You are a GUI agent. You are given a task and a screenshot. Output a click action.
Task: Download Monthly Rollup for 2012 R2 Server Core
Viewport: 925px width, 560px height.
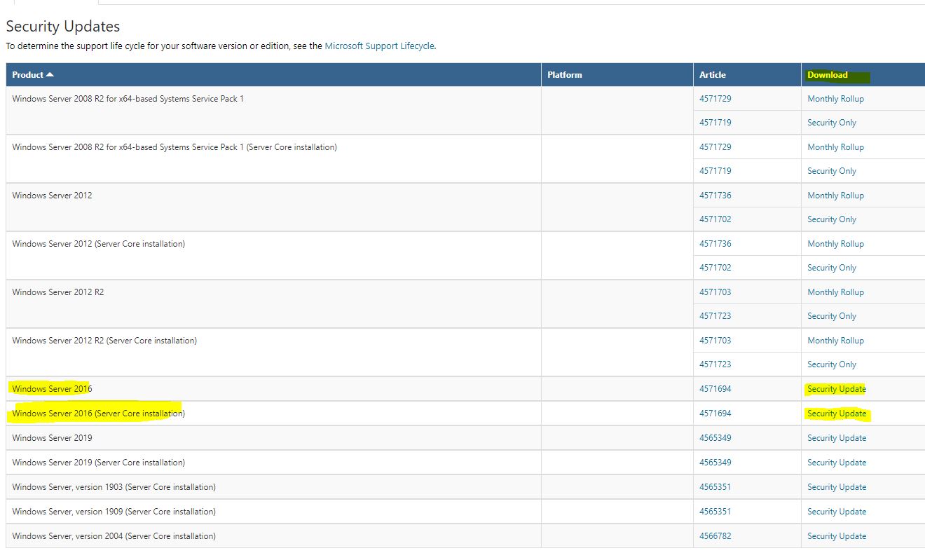[835, 341]
